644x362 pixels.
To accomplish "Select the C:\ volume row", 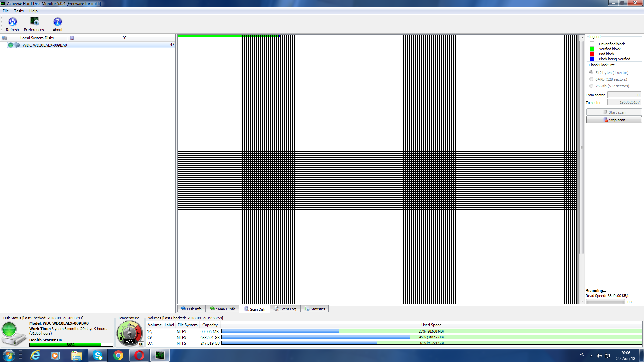I will [x=394, y=338].
